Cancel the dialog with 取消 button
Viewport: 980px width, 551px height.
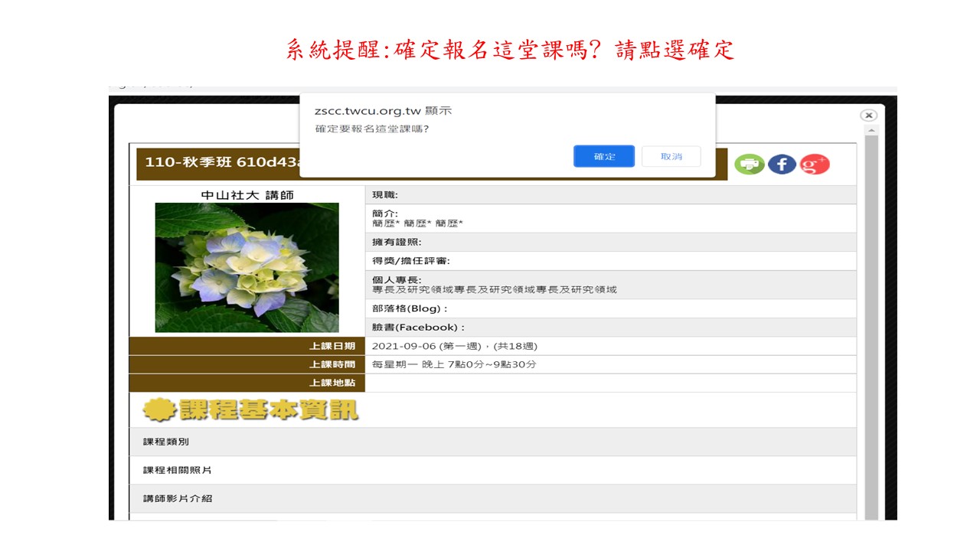click(x=671, y=156)
